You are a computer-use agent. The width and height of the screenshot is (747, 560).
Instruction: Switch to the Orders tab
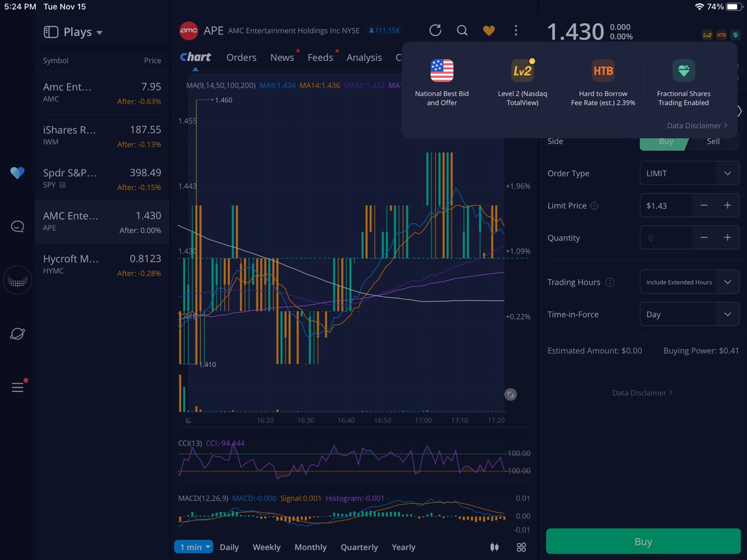(x=242, y=57)
